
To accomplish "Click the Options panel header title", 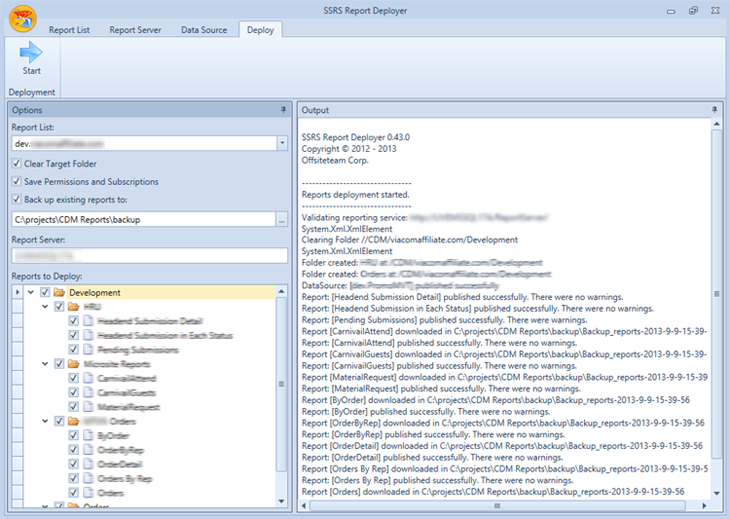I will 27,110.
